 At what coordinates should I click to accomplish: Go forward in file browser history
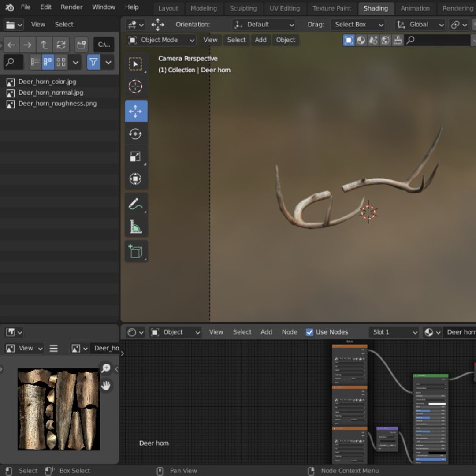(x=27, y=45)
